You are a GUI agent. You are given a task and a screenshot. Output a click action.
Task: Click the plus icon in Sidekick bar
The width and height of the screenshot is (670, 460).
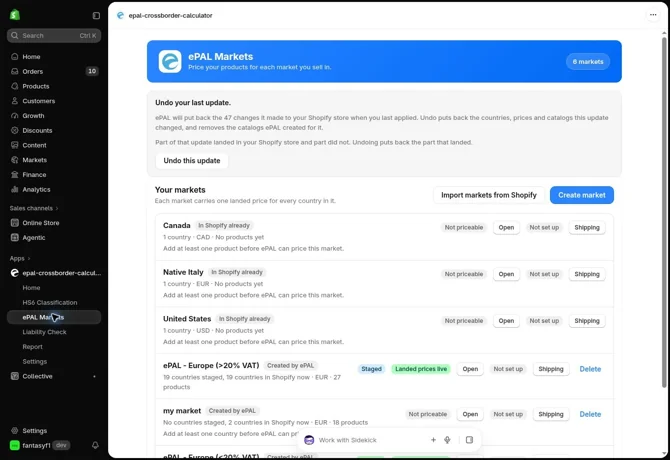tap(433, 440)
